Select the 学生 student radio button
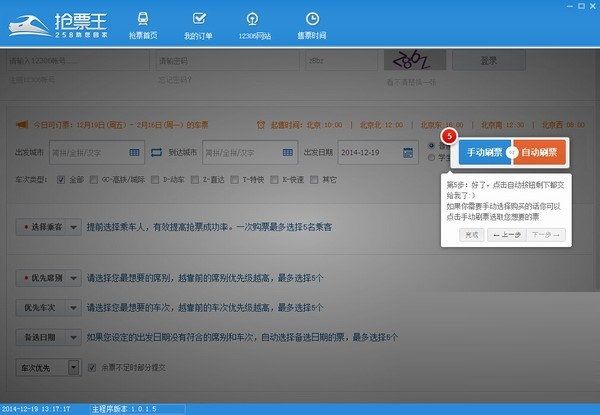 point(432,158)
